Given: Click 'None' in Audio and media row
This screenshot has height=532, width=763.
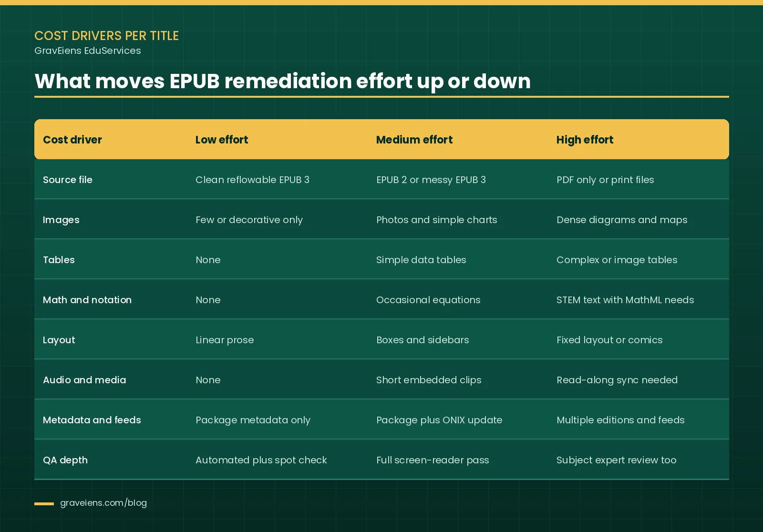Looking at the screenshot, I should click(208, 380).
